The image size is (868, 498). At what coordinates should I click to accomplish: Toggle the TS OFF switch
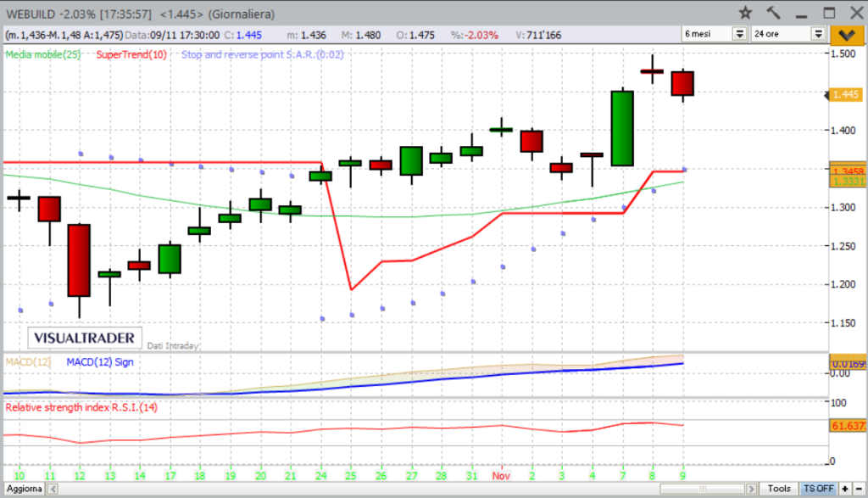pos(818,489)
